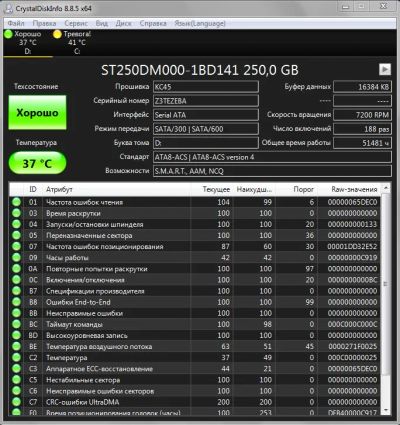This screenshot has height=425, width=400.
Task: Open the Диск menu
Action: 123,23
